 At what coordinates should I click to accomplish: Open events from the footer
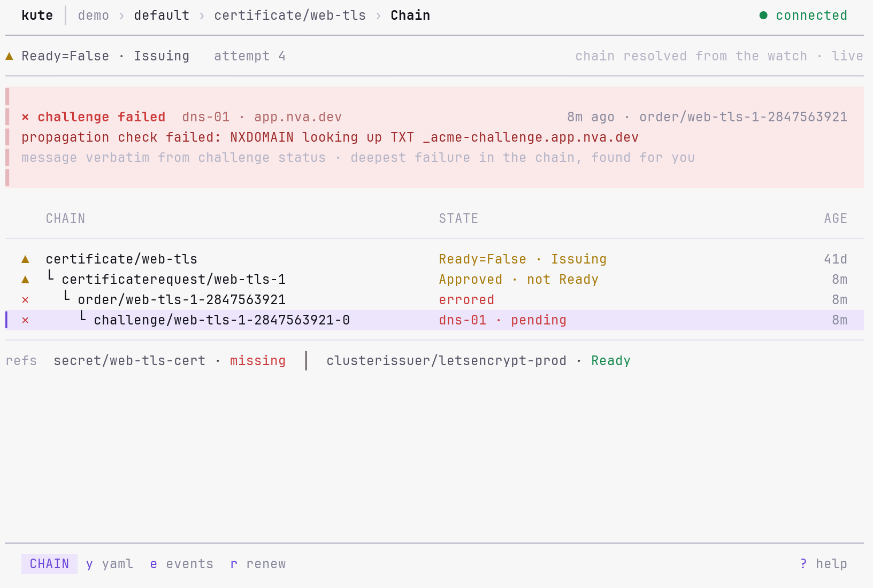pos(189,564)
